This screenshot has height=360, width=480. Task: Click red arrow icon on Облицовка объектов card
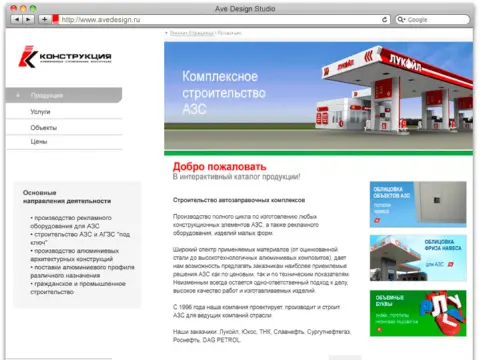pos(377,220)
